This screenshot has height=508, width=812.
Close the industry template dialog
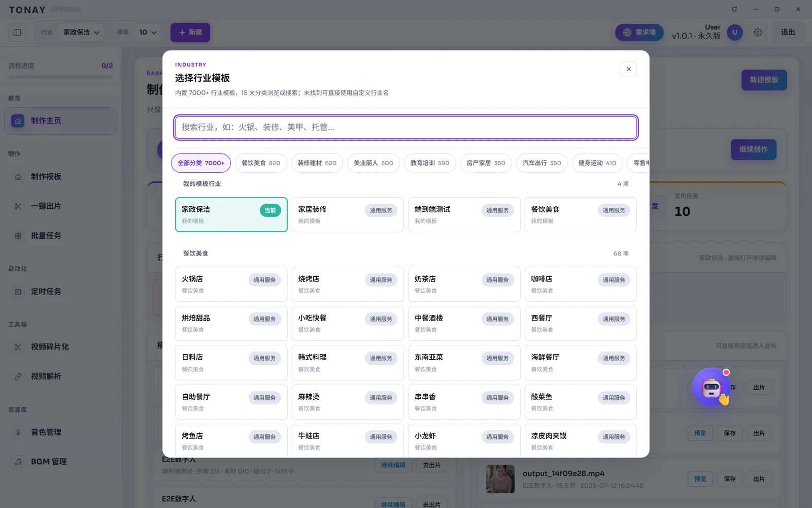[628, 69]
